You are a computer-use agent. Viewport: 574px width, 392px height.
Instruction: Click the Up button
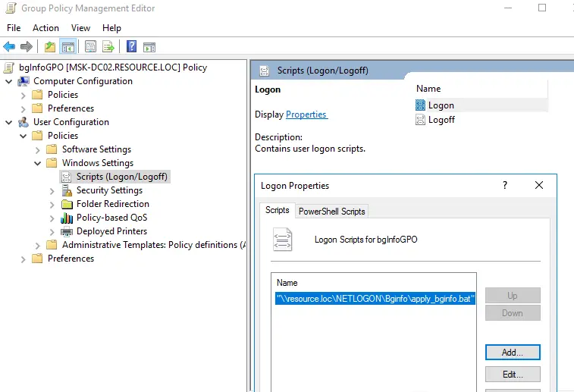click(513, 296)
